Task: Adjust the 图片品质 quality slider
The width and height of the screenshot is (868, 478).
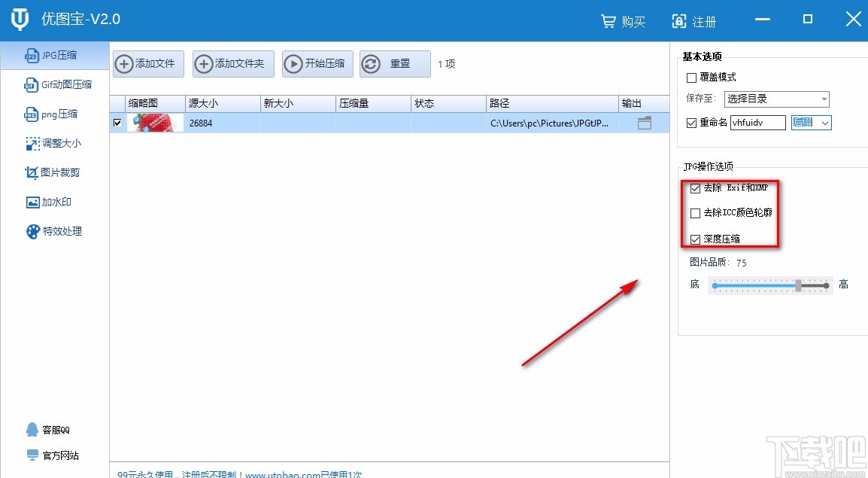Action: [x=800, y=286]
